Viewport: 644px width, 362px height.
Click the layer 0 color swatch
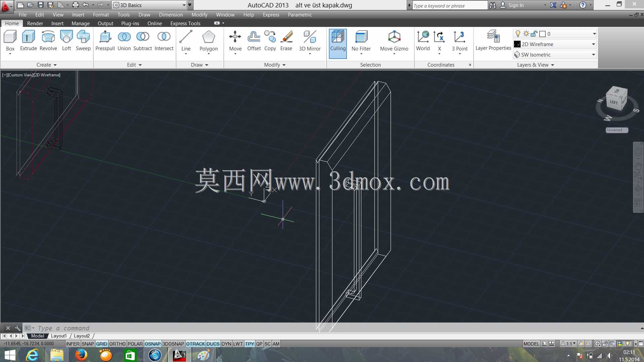point(542,34)
